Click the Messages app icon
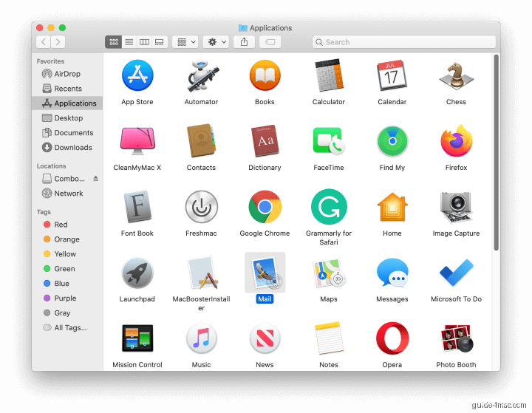 click(x=392, y=273)
